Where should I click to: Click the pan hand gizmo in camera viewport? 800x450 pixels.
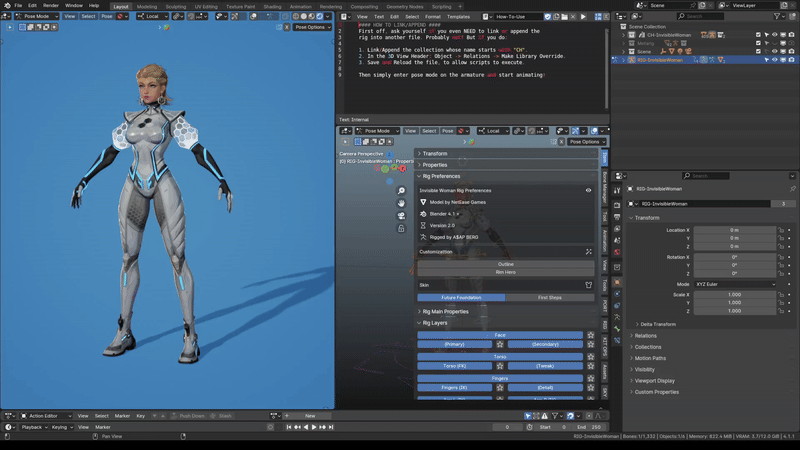pyautogui.click(x=402, y=203)
